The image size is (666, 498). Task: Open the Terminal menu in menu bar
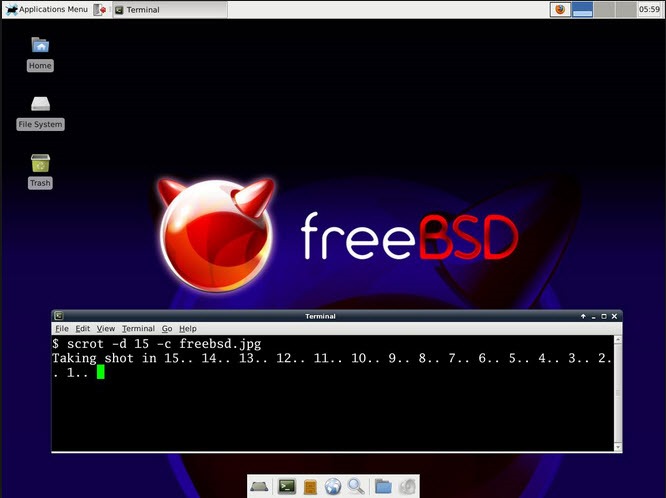[138, 328]
